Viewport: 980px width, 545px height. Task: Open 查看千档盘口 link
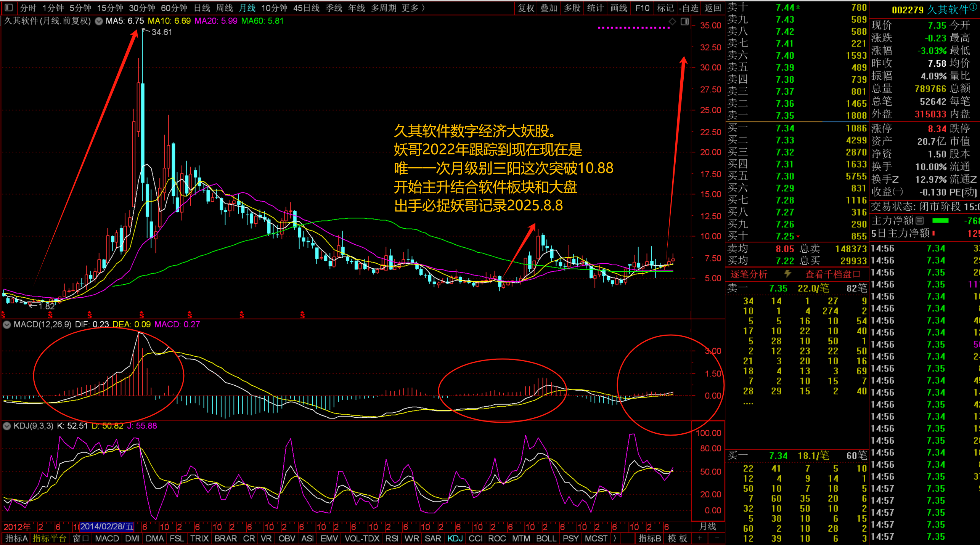tap(832, 274)
